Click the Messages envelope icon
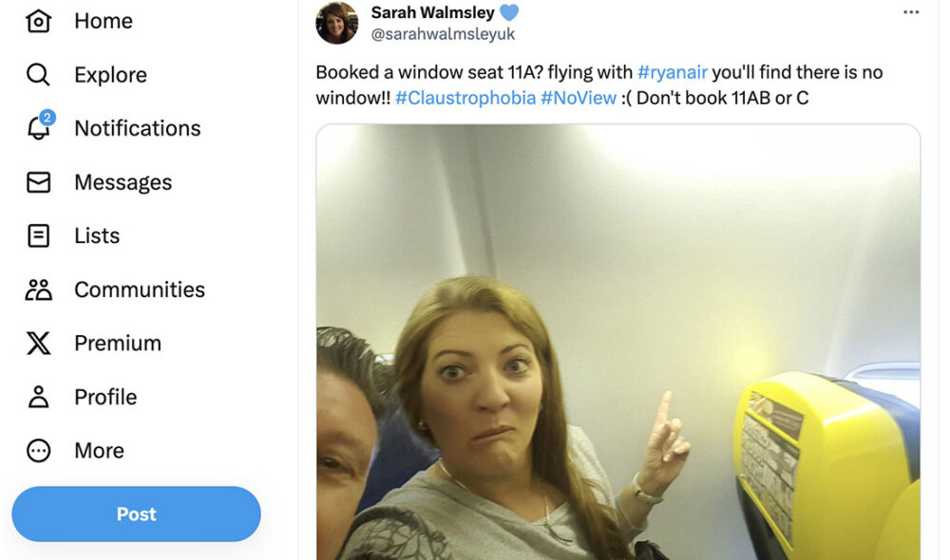This screenshot has height=560, width=950. click(38, 182)
